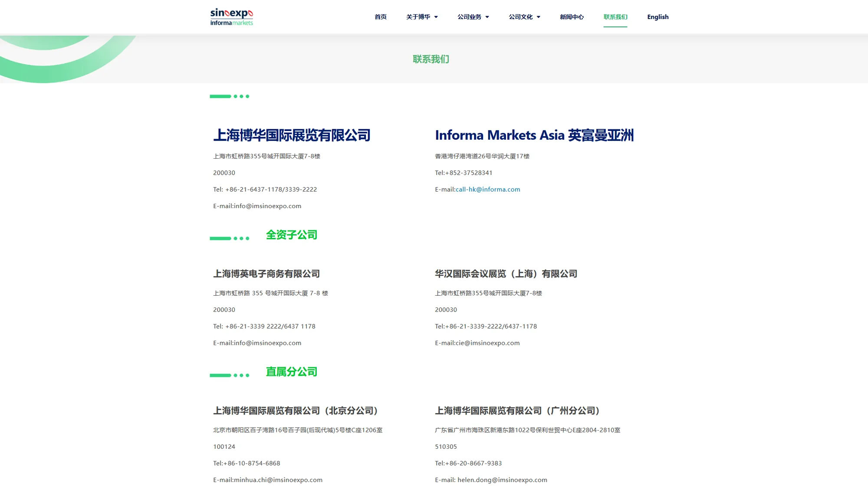Click the Informa Markets Asia 英富曼亚洲 heading
868x503 pixels.
[x=534, y=135]
